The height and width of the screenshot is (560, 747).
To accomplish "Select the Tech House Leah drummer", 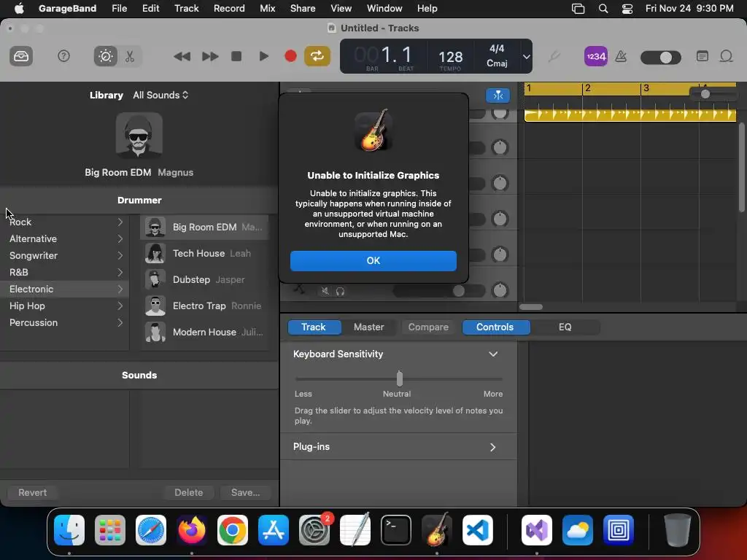I will (x=204, y=253).
